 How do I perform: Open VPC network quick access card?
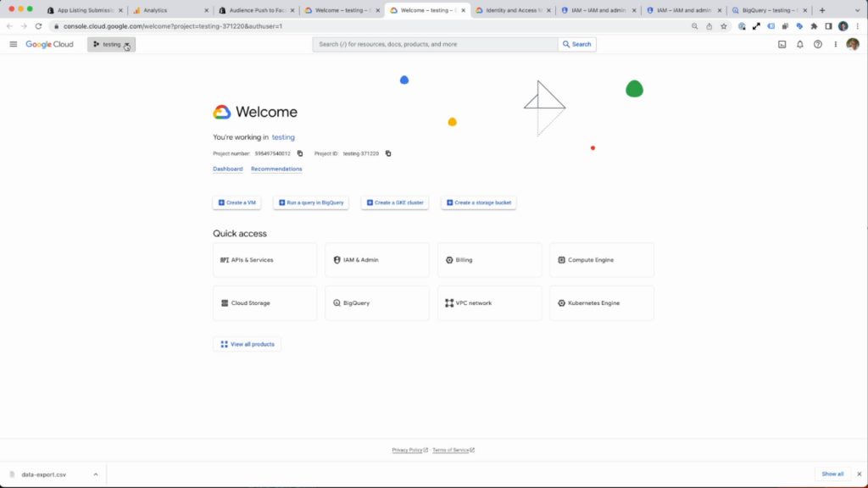tap(489, 303)
